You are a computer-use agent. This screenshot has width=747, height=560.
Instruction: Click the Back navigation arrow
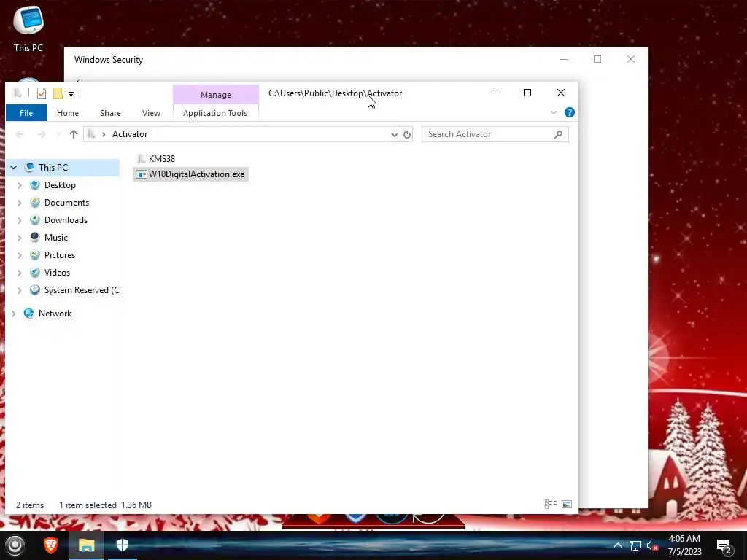pyautogui.click(x=20, y=134)
